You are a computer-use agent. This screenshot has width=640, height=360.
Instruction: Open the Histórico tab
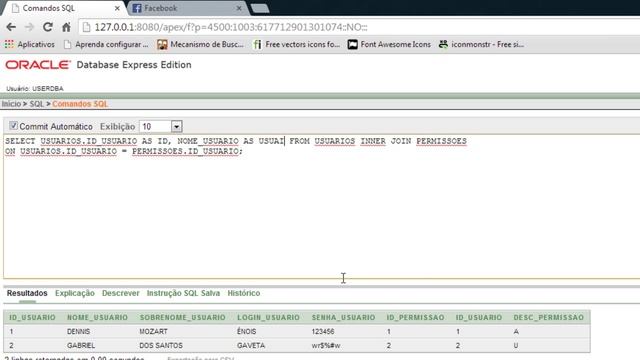244,293
